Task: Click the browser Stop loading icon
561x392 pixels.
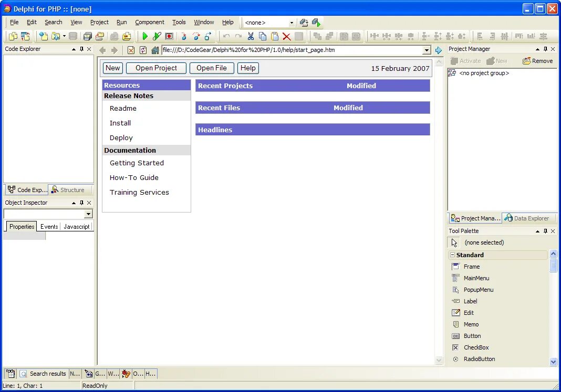Action: coord(131,50)
